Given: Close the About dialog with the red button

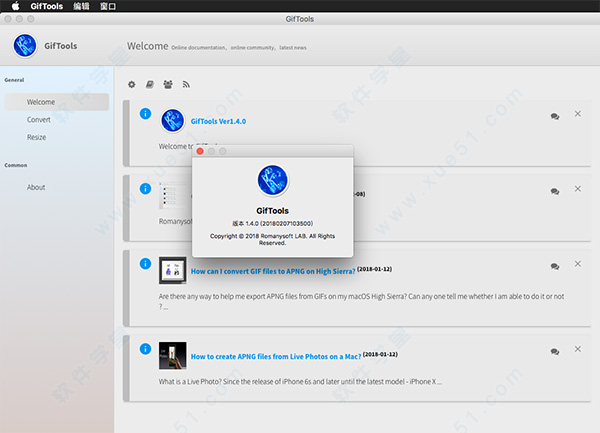Looking at the screenshot, I should click(x=200, y=151).
